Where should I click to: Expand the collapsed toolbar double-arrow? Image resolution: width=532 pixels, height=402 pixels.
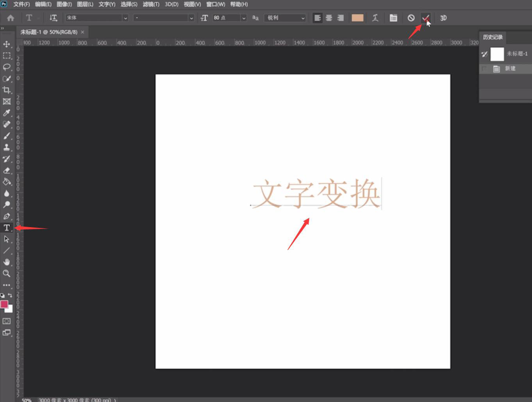(2, 28)
